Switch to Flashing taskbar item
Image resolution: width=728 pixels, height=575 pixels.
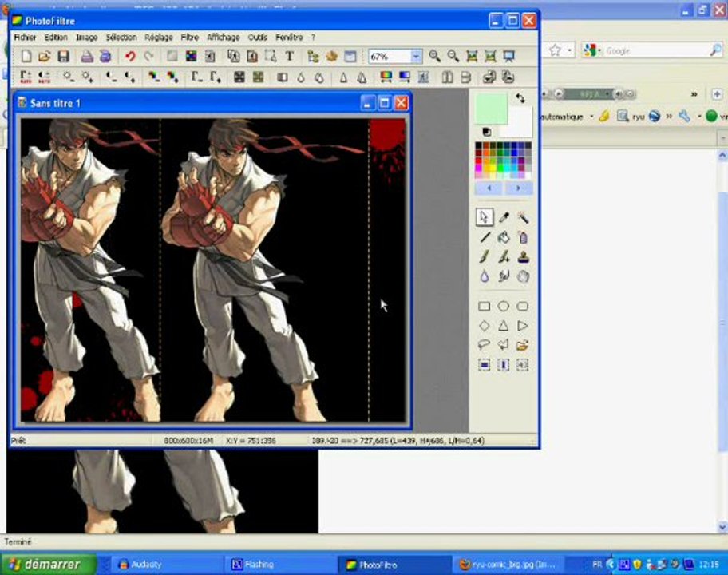coord(279,565)
